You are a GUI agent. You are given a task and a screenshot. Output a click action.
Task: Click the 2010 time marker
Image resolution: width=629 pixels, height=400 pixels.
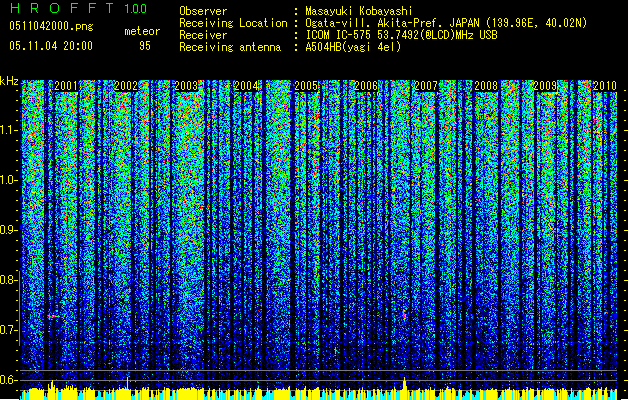point(605,86)
